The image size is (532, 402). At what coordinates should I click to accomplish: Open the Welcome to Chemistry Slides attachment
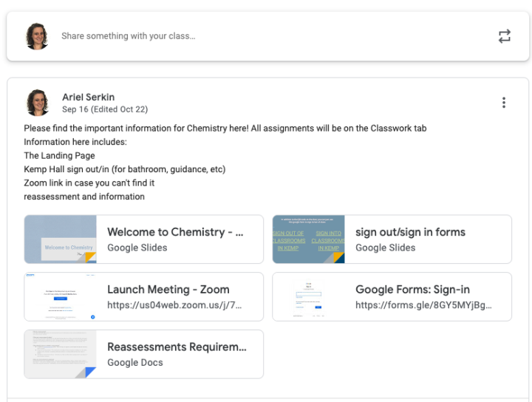144,239
